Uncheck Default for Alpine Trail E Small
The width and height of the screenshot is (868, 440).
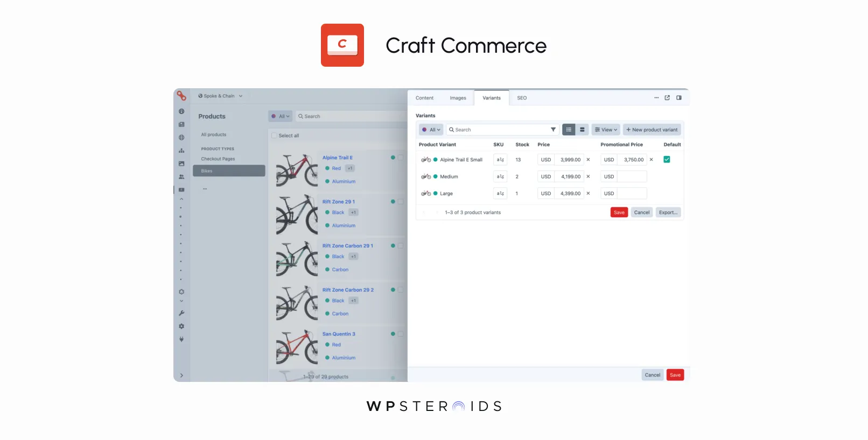coord(667,160)
